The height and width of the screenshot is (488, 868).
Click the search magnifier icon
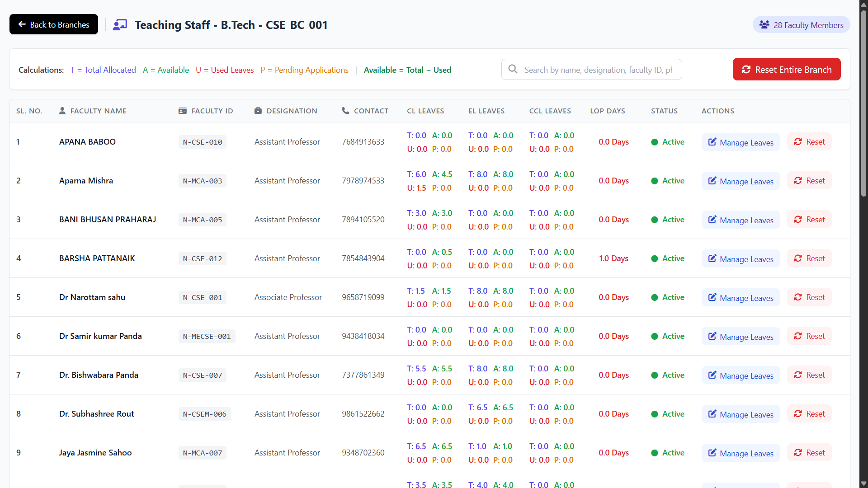point(513,69)
